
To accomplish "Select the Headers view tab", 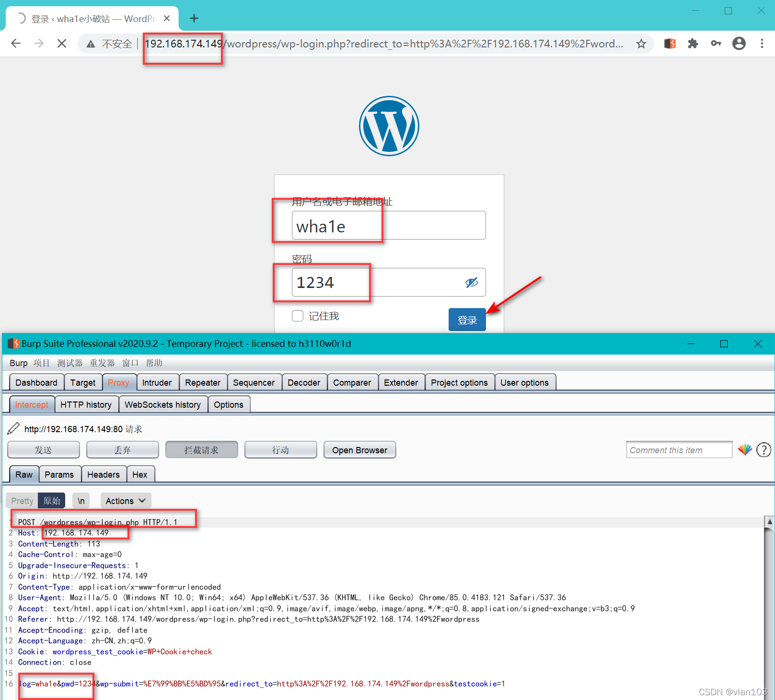I will tap(104, 474).
